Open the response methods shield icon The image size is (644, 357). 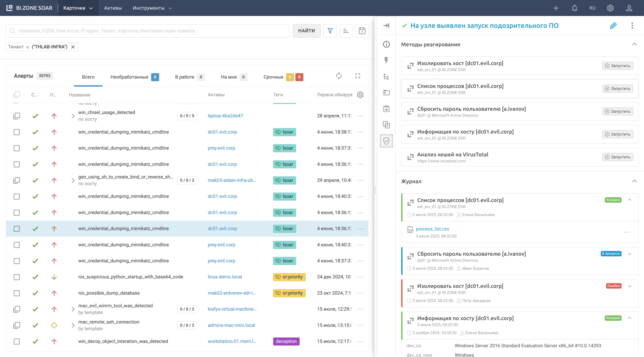(386, 141)
